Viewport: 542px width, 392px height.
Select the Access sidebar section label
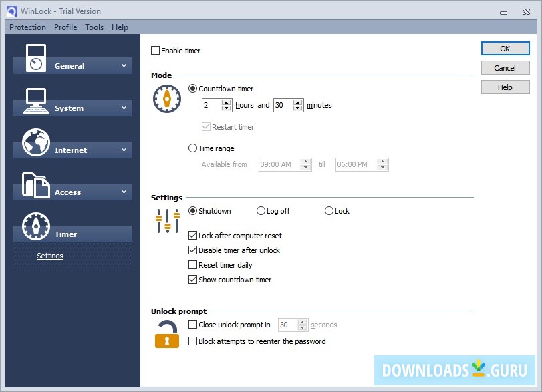67,192
